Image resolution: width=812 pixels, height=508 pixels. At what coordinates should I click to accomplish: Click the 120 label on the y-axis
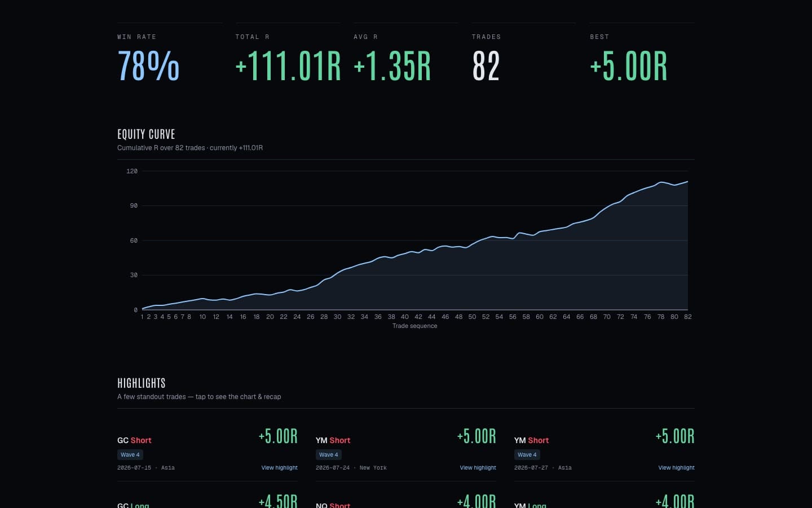coord(132,171)
